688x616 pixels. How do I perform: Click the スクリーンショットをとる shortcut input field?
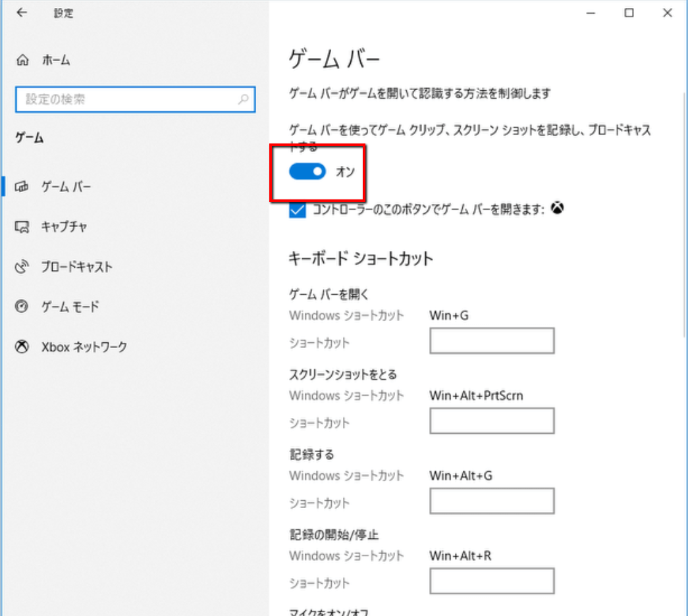[491, 421]
